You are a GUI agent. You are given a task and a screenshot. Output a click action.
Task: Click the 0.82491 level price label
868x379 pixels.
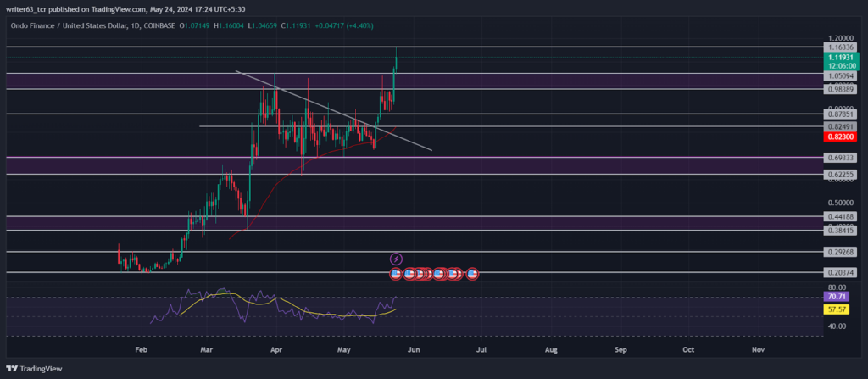tap(842, 126)
